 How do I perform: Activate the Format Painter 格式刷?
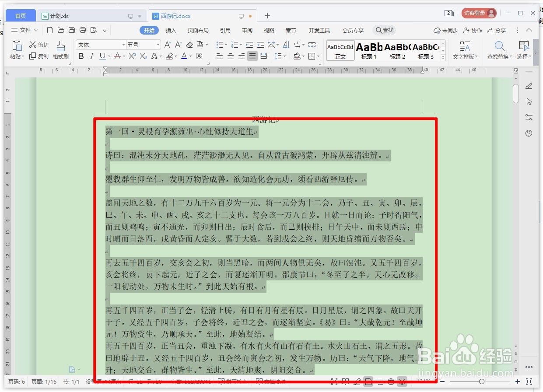coord(61,50)
